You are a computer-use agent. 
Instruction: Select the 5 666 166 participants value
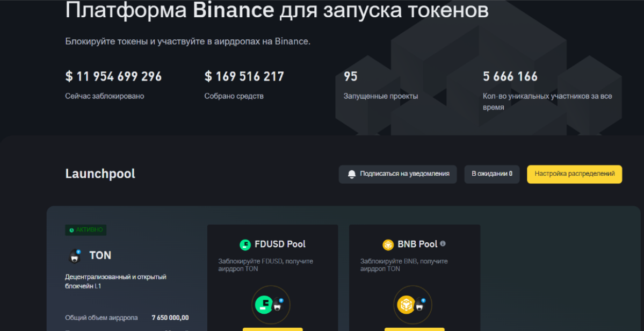(x=510, y=76)
